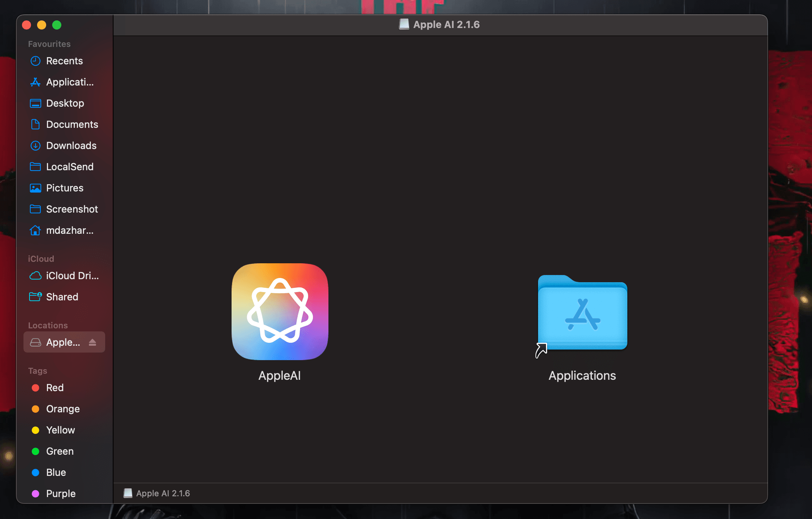The width and height of the screenshot is (812, 519).
Task: Select the Purple tag
Action: point(61,494)
